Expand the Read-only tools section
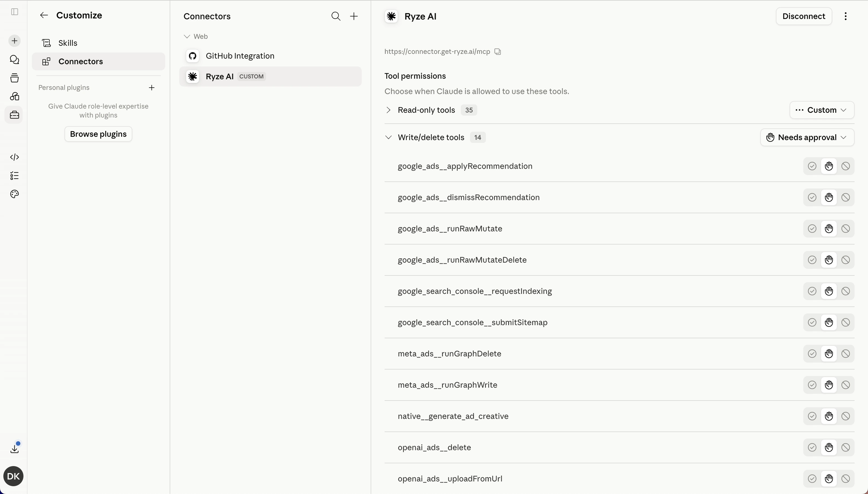Image resolution: width=868 pixels, height=494 pixels. [389, 110]
